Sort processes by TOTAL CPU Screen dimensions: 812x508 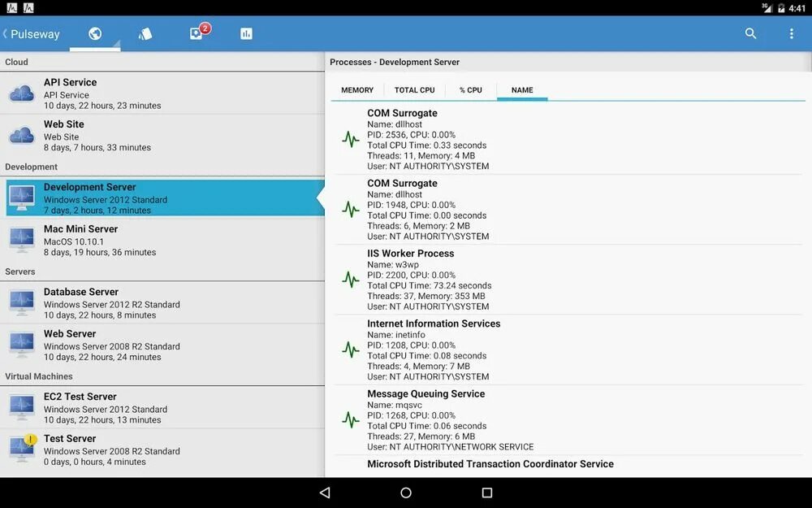pyautogui.click(x=414, y=90)
